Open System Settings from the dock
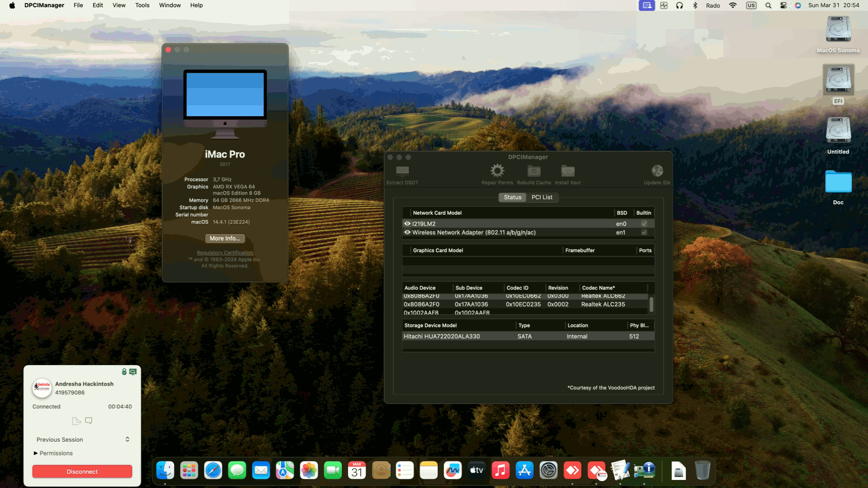 click(x=548, y=471)
